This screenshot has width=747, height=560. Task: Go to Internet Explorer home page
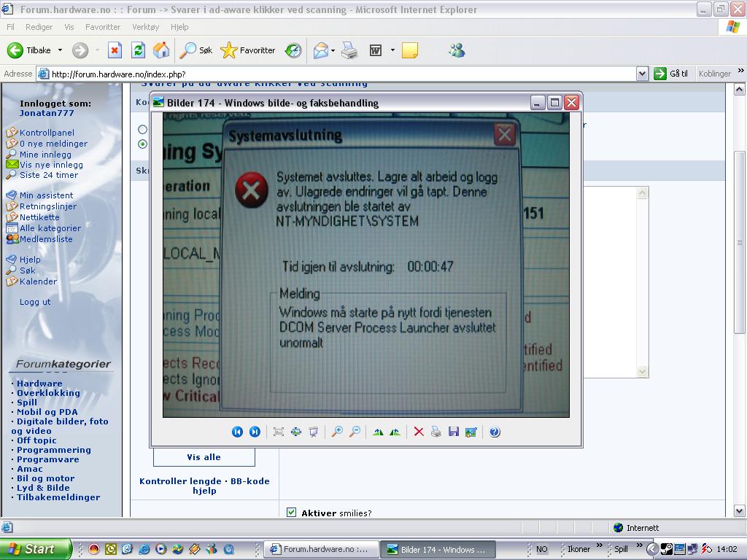pos(161,50)
